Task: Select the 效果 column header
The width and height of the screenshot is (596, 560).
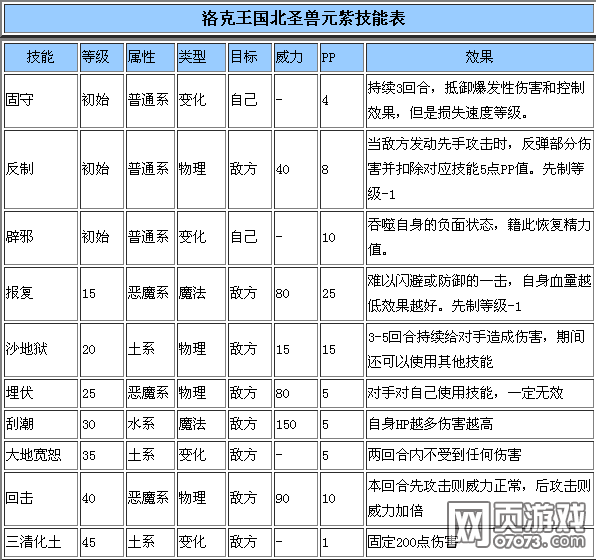Action: [x=479, y=57]
